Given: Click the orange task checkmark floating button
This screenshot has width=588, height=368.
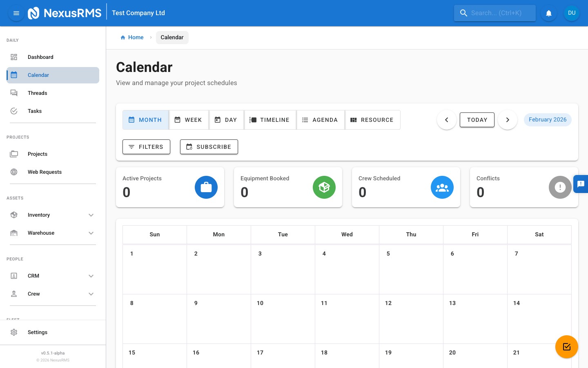Looking at the screenshot, I should pos(567,347).
